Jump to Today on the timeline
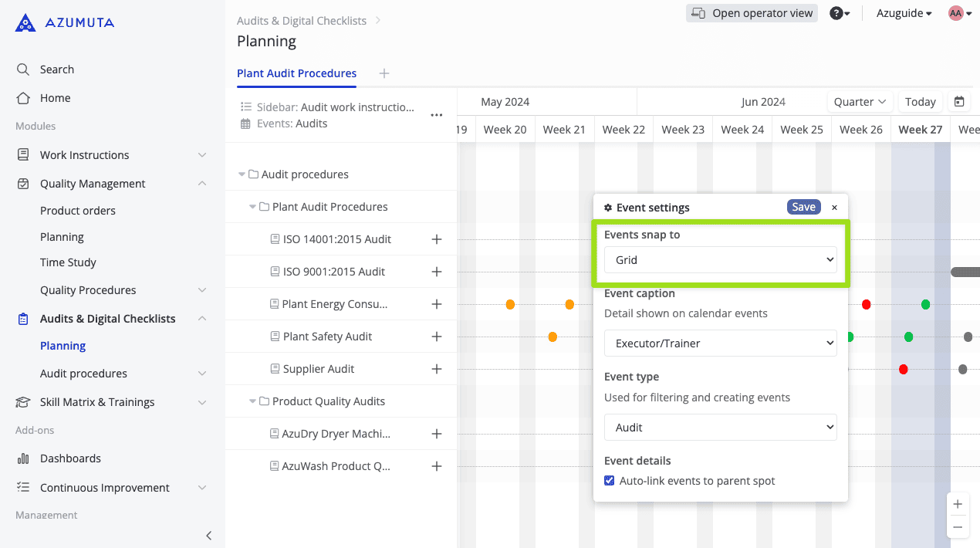The width and height of the screenshot is (980, 548). tap(920, 102)
